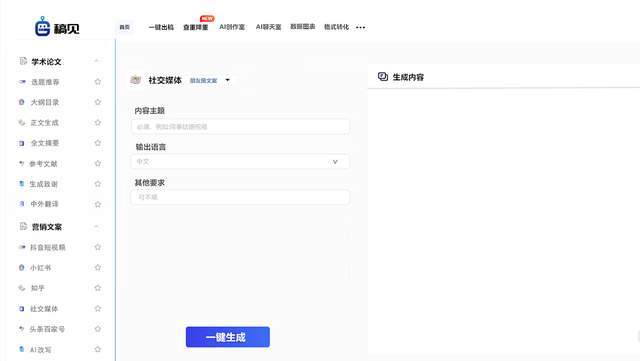Select 抖音短视频 in the sidebar

(x=48, y=247)
